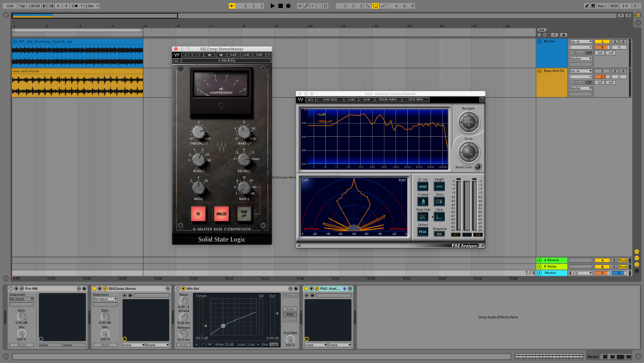Click Clear Mrtn in PAZ toolbar

(415, 99)
